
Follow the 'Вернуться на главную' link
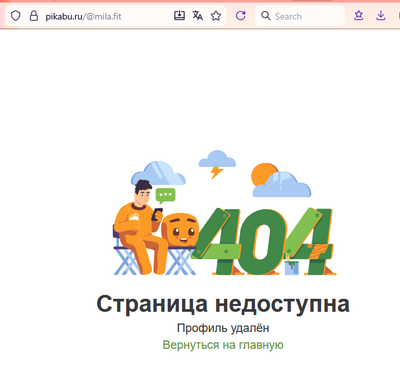click(x=223, y=345)
